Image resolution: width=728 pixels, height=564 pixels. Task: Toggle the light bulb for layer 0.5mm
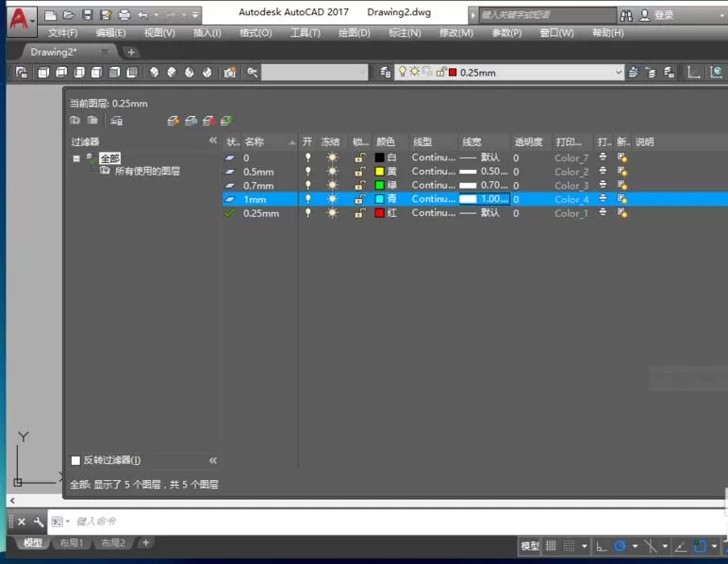tap(307, 172)
